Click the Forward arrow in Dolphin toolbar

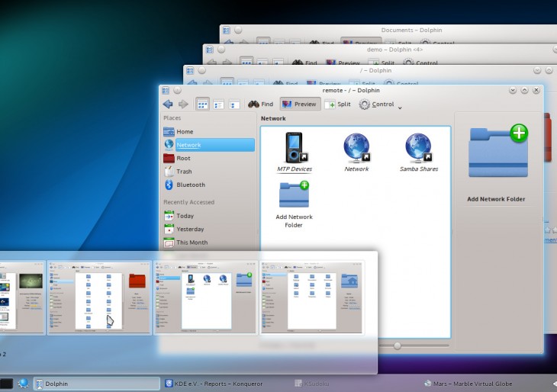183,104
